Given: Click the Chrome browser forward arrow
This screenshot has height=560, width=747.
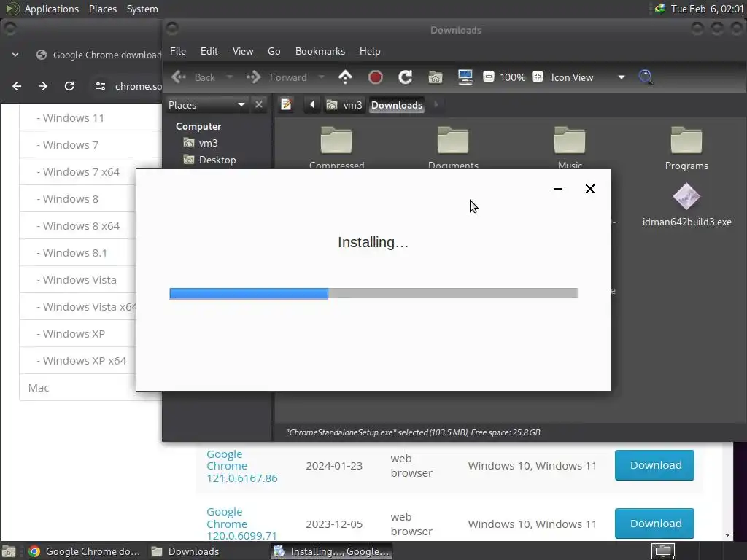Looking at the screenshot, I should (43, 86).
